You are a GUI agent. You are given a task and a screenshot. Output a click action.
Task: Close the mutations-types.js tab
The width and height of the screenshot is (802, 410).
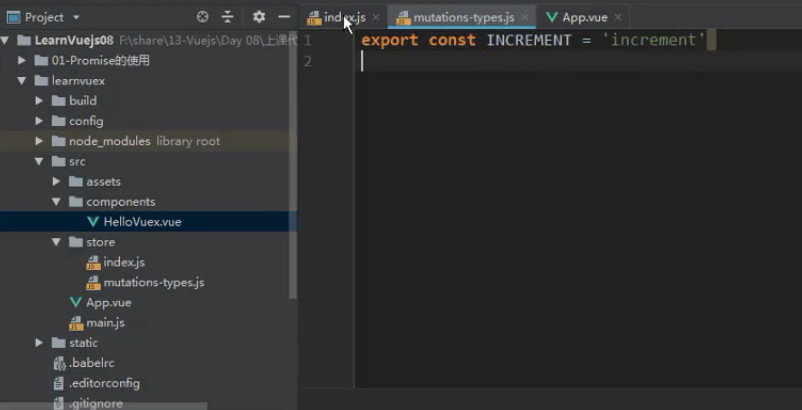point(525,17)
